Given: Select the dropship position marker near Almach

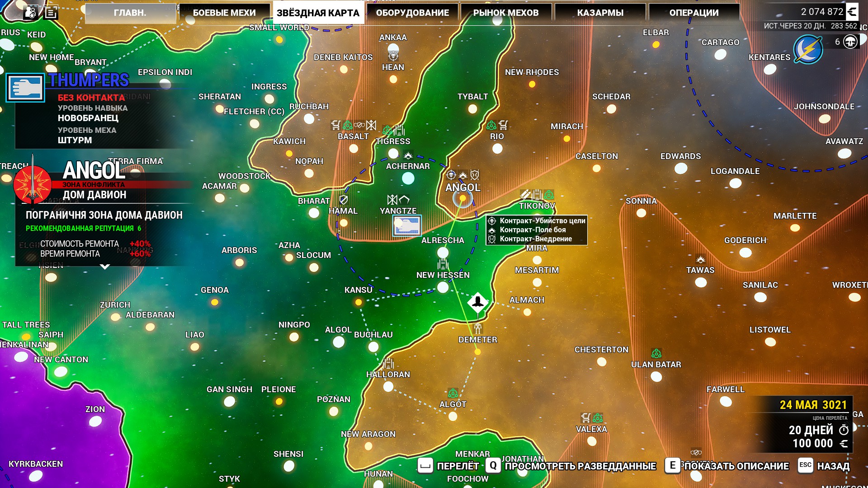Looking at the screenshot, I should coord(478,302).
